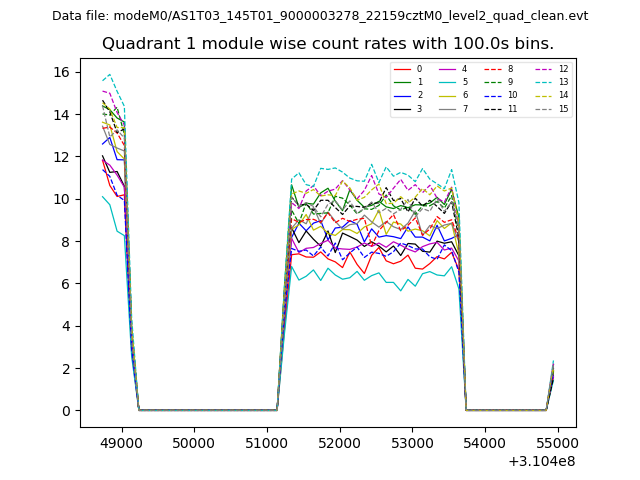Select legend entry 10 with blue dashes

502,95
